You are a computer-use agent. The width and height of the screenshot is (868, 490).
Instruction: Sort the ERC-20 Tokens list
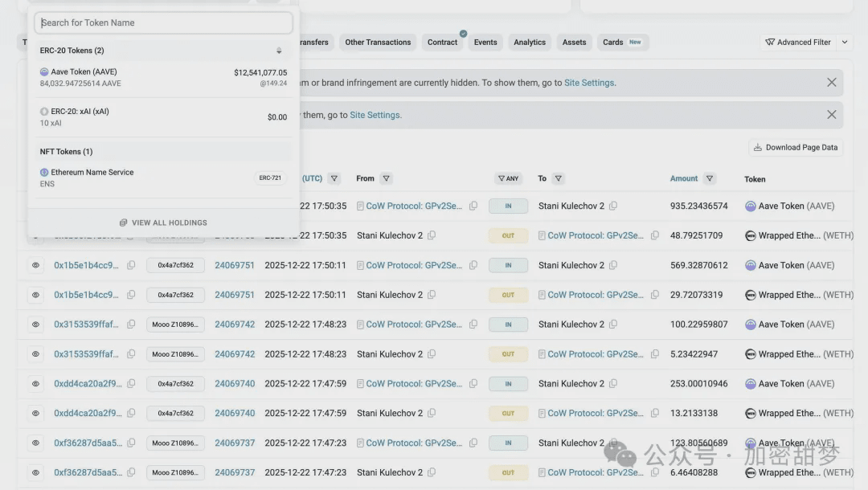[279, 51]
